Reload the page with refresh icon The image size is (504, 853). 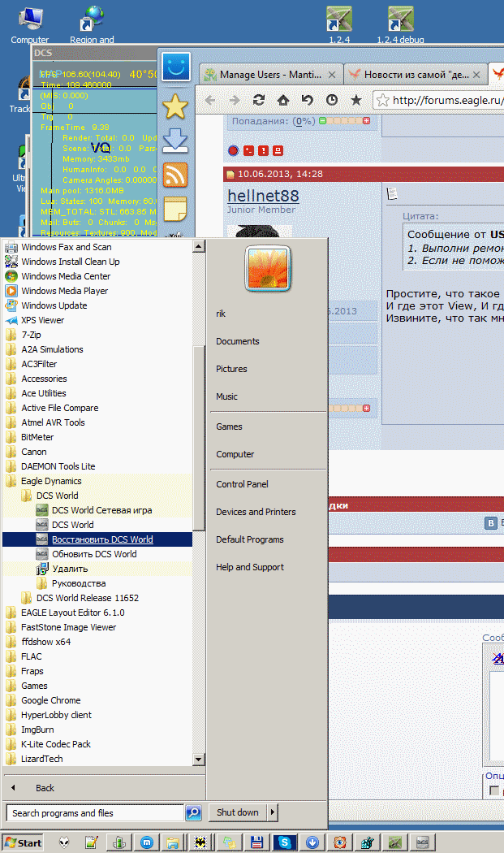(259, 100)
